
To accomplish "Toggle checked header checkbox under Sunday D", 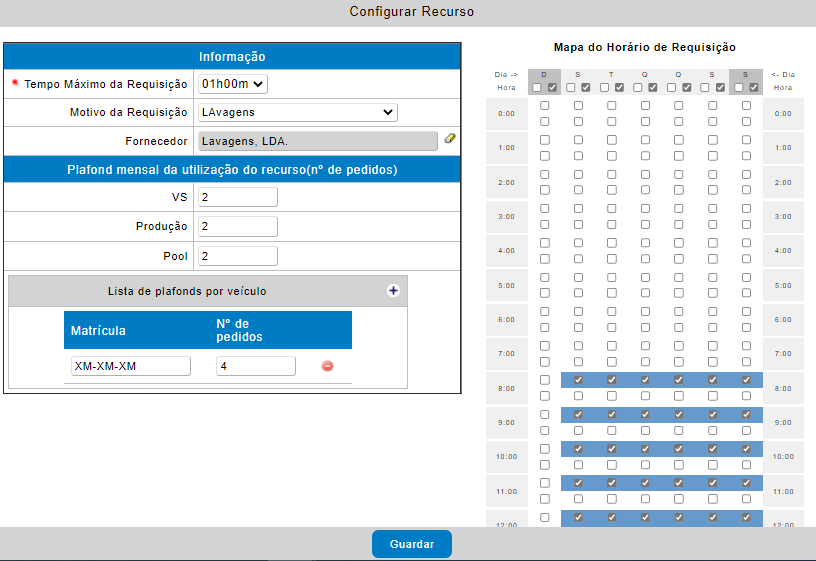I will pos(553,87).
